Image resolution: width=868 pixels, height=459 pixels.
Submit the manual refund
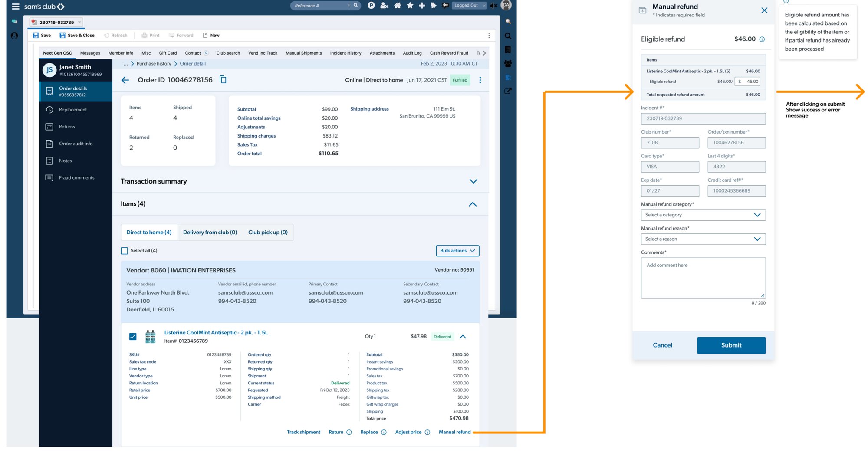click(731, 345)
